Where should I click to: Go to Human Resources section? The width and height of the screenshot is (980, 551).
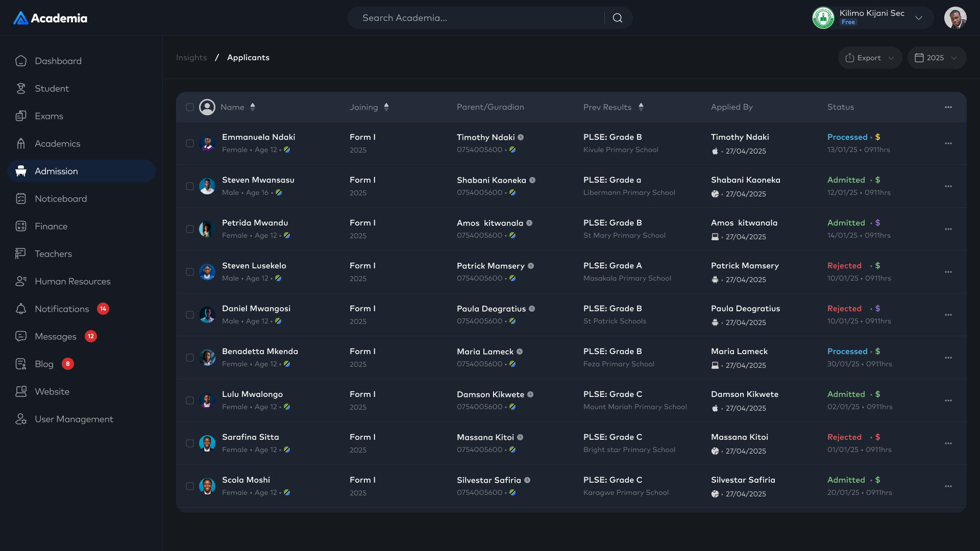[72, 281]
